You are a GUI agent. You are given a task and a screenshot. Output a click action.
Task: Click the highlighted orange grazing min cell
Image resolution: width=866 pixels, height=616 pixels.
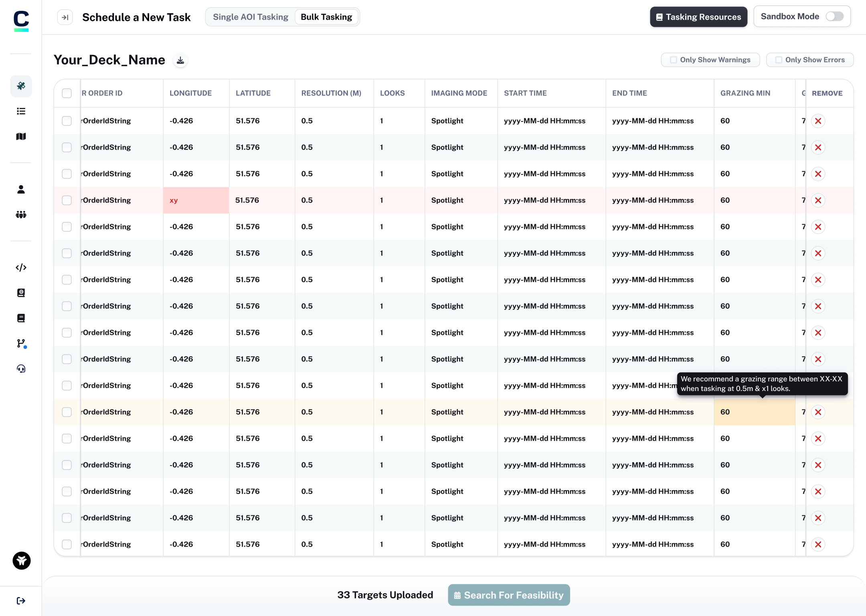(x=754, y=412)
